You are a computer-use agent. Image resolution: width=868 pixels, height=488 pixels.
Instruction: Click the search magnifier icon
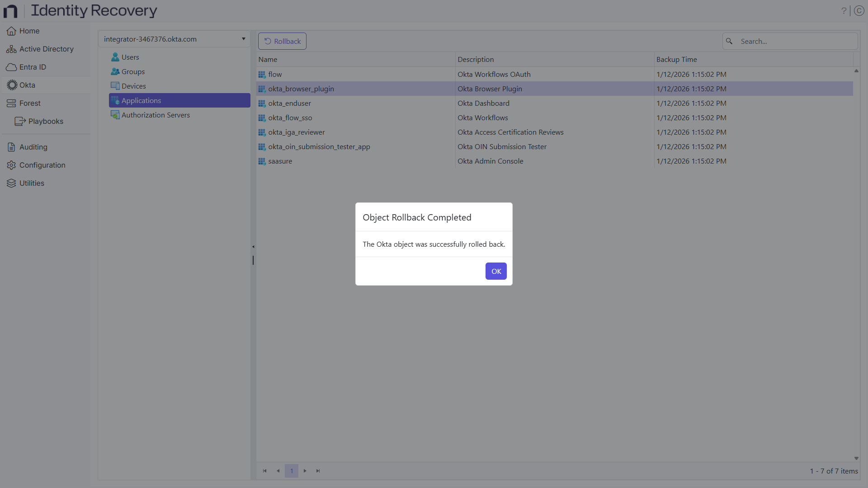click(x=730, y=41)
